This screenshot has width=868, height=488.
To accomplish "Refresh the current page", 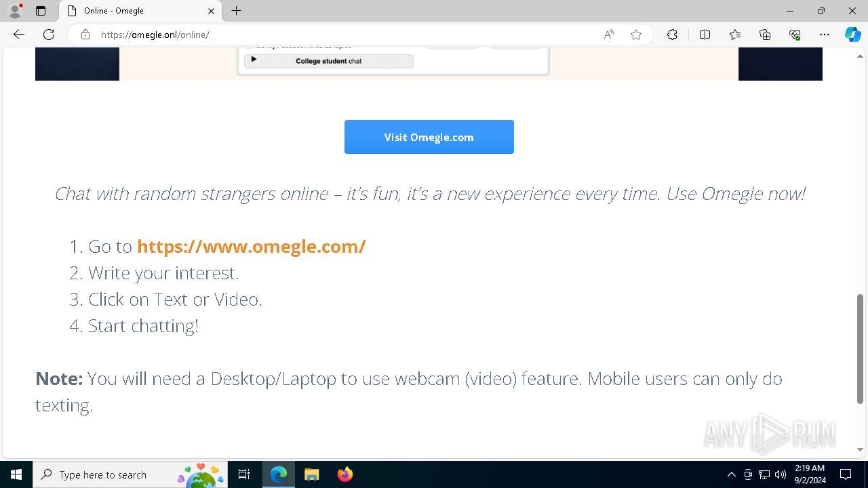I will point(49,35).
